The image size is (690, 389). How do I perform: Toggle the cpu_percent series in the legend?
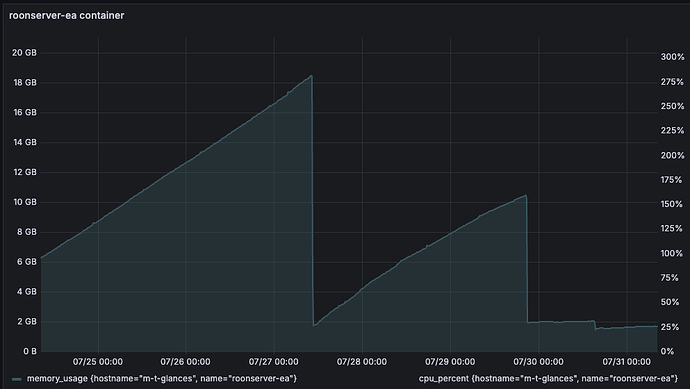point(548,378)
